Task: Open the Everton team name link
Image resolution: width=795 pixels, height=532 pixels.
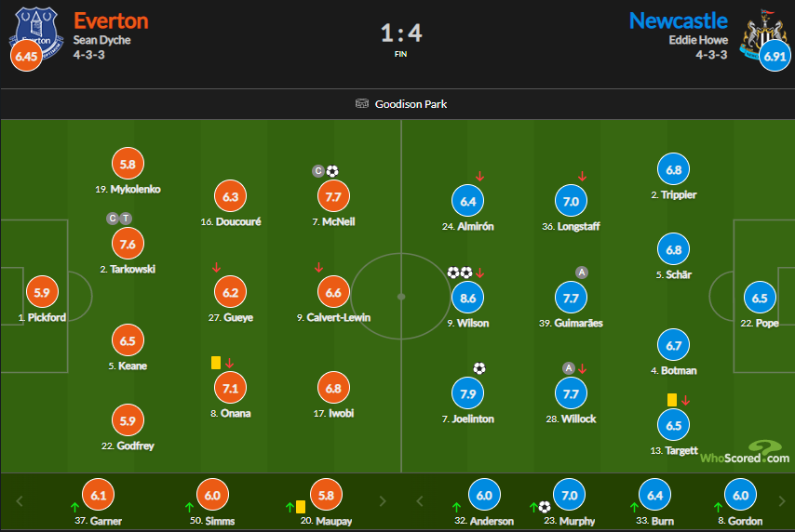Action: coord(110,20)
